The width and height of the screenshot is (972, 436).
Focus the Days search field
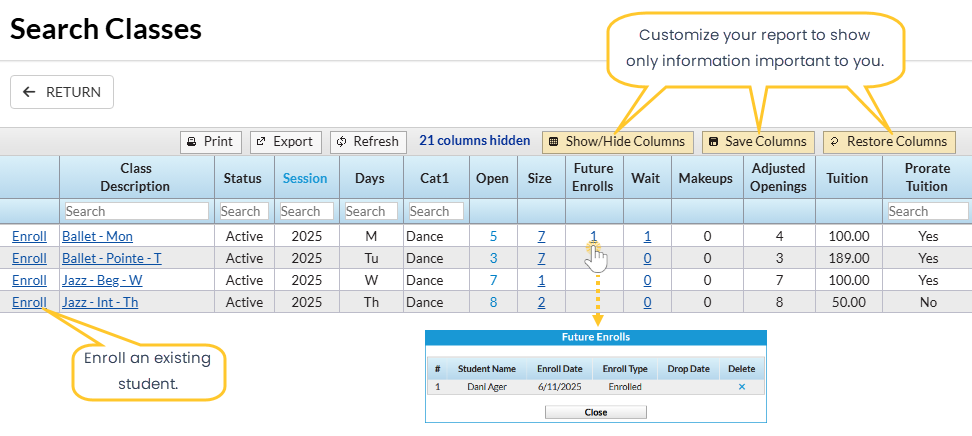pyautogui.click(x=371, y=211)
